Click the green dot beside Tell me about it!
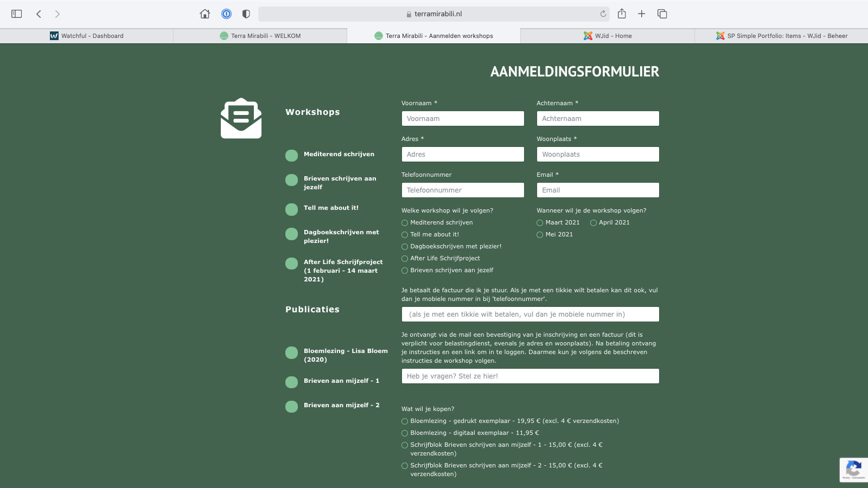The image size is (868, 488). [x=291, y=209]
